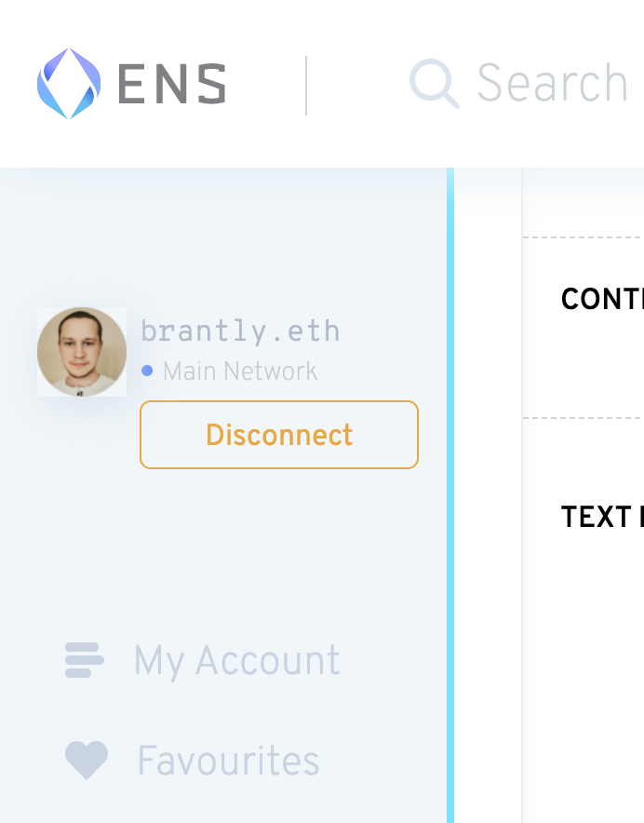Click the dashed line above the TEXT RECORD heading

pos(584,418)
